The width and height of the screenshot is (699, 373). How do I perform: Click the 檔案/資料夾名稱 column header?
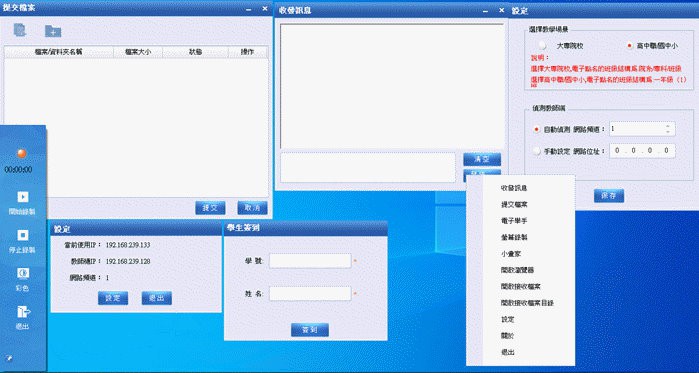(x=58, y=52)
